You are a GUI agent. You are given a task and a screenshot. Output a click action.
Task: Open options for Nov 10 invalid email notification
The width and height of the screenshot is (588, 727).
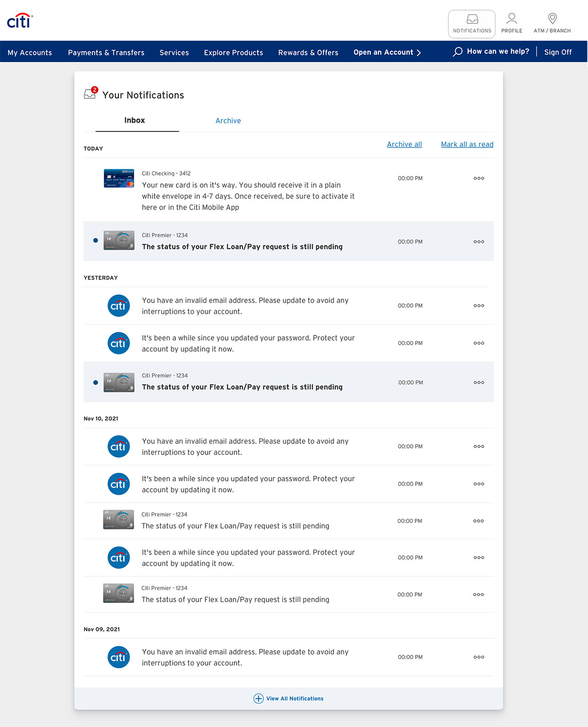(479, 447)
